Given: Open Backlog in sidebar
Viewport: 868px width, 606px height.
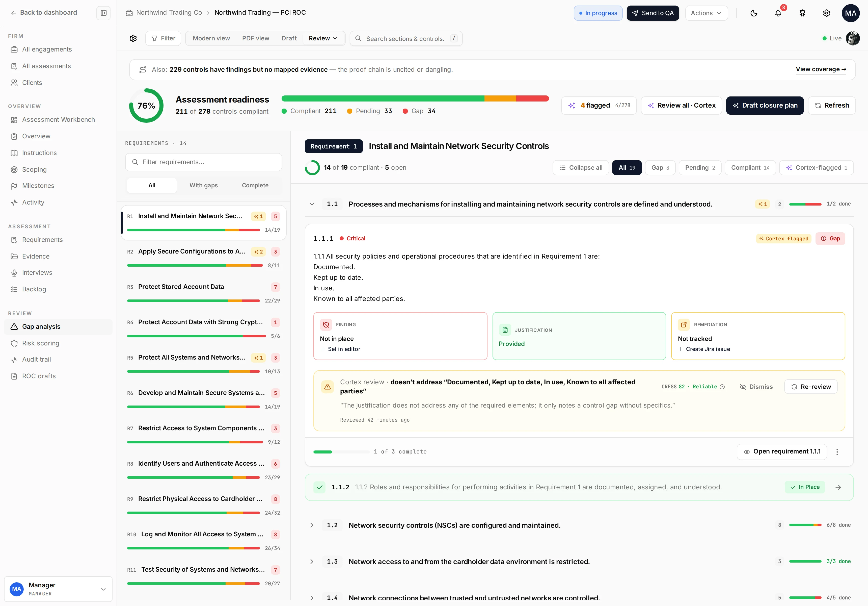Looking at the screenshot, I should point(58,289).
